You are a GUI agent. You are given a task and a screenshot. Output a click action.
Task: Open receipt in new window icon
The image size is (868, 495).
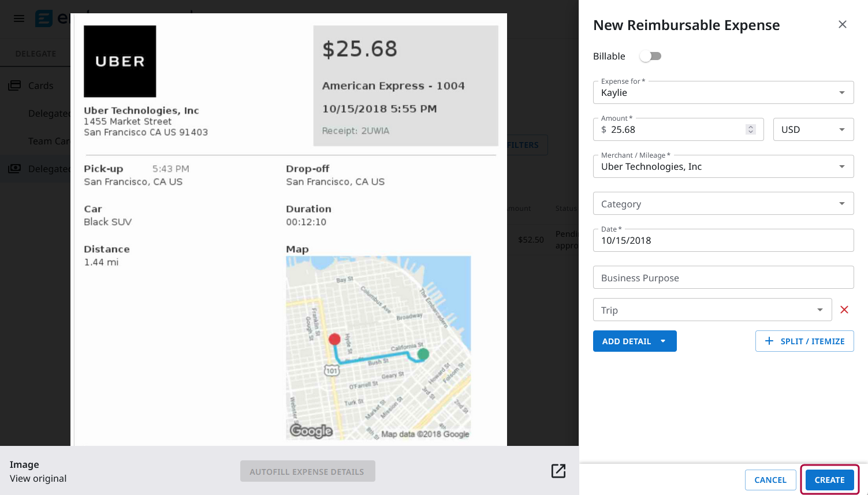click(558, 471)
